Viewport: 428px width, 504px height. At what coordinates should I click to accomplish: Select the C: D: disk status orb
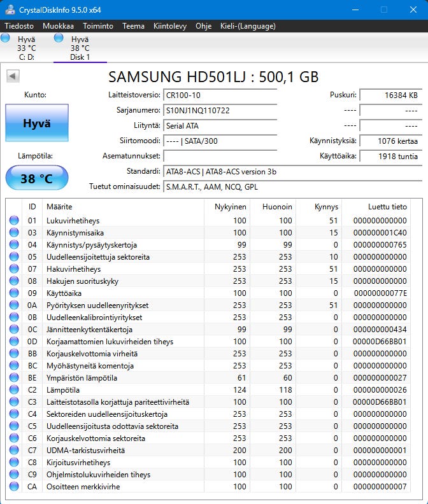pyautogui.click(x=6, y=39)
